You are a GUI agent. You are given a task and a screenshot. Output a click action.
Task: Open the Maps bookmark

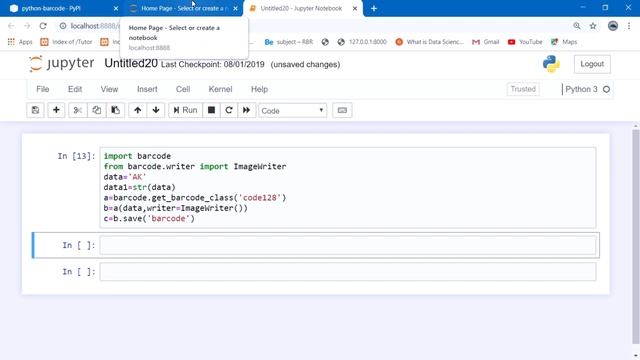[564, 42]
